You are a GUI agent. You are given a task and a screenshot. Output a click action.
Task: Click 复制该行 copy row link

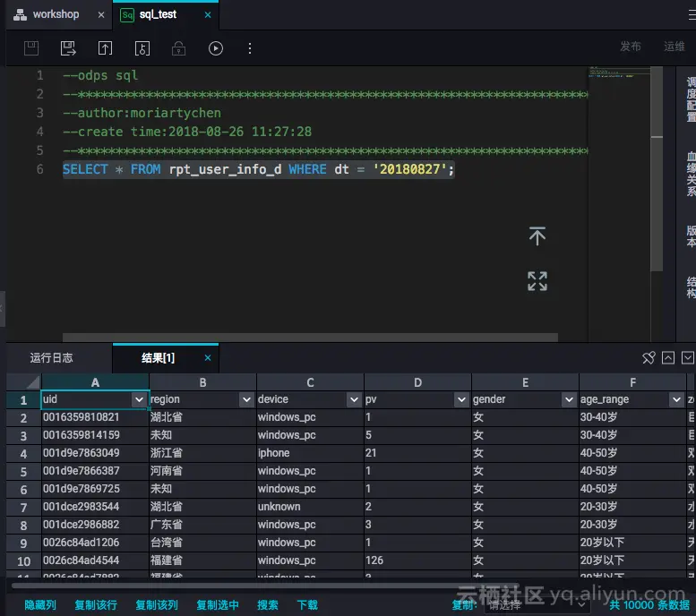point(96,605)
